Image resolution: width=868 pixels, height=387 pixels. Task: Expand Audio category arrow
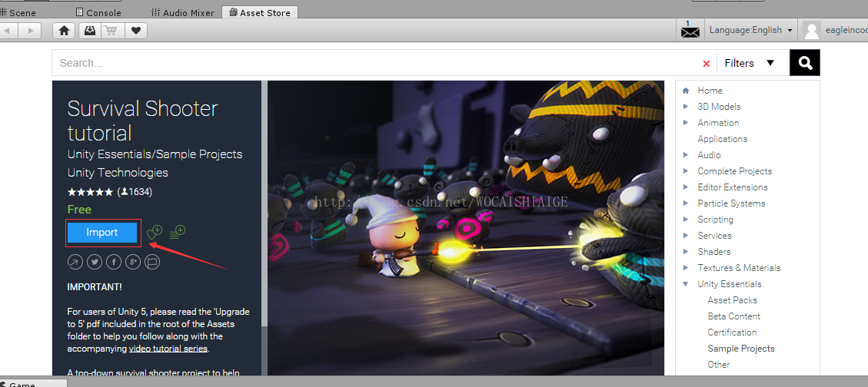(x=686, y=155)
